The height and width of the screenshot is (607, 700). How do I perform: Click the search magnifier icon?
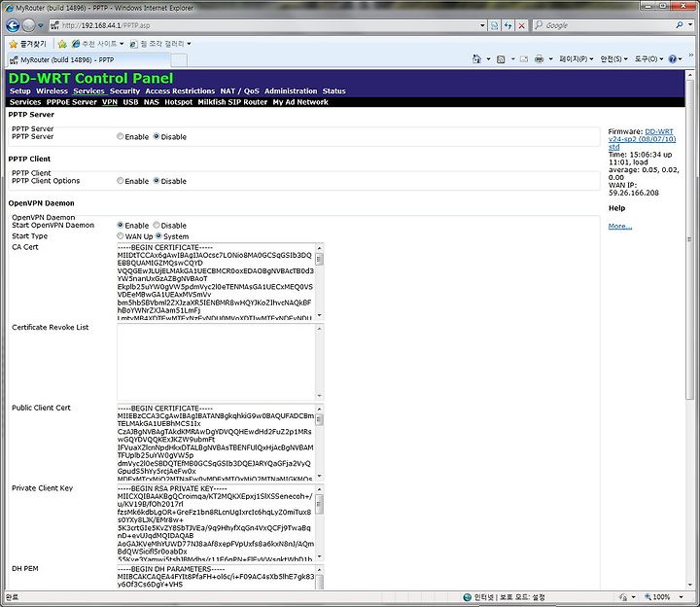[x=680, y=25]
